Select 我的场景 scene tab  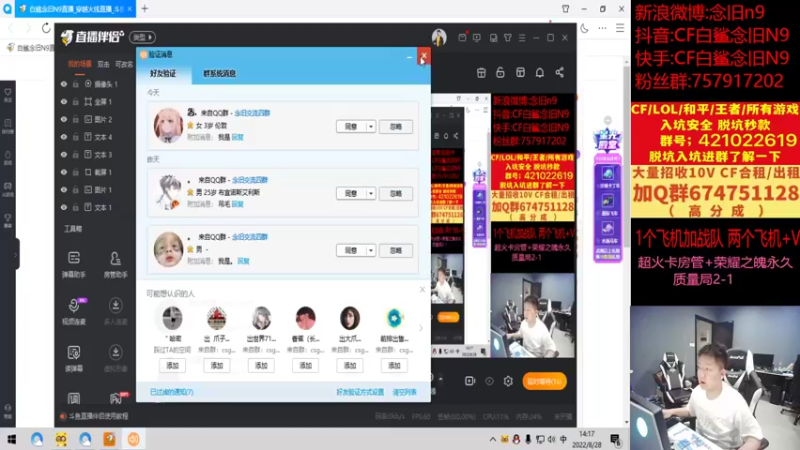tap(80, 64)
